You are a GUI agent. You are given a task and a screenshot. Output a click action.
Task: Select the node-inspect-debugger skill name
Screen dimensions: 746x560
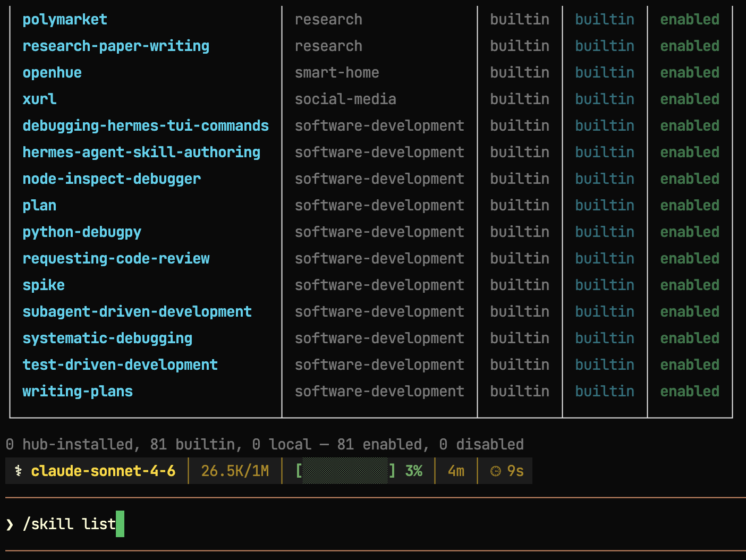(x=112, y=179)
